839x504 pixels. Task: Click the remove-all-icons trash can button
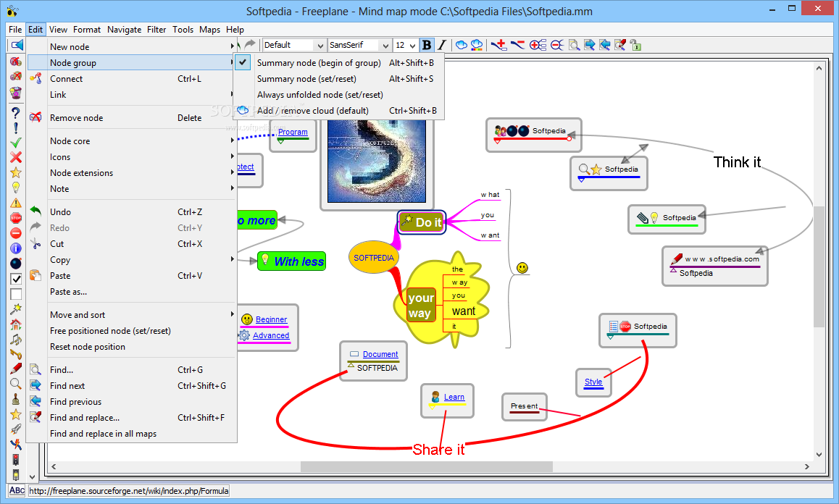pos(16,93)
